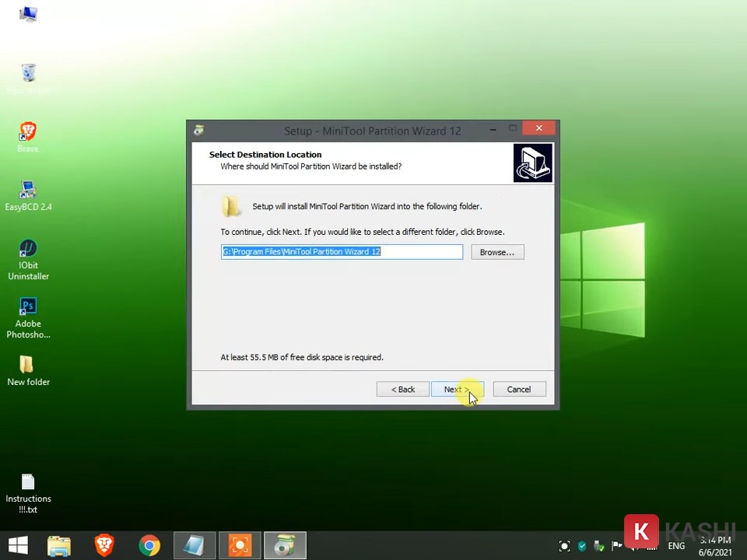Open File Explorer from the taskbar

pyautogui.click(x=59, y=545)
